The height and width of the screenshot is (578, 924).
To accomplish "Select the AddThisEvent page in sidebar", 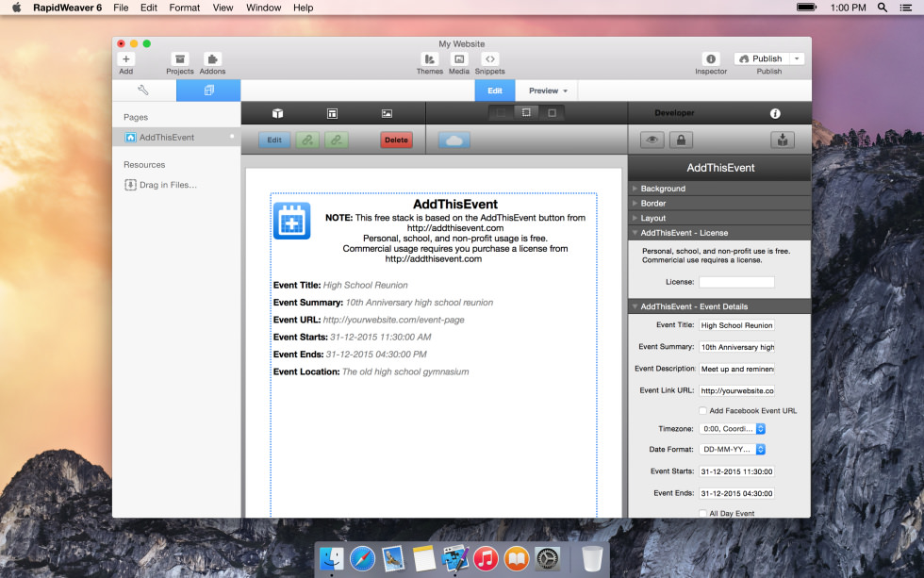I will tap(176, 138).
